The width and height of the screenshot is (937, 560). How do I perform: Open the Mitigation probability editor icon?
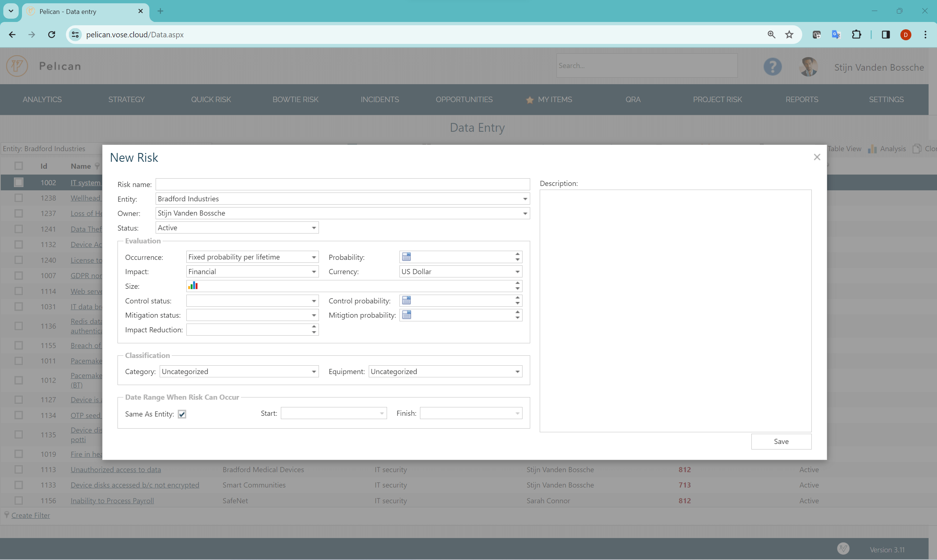(406, 315)
